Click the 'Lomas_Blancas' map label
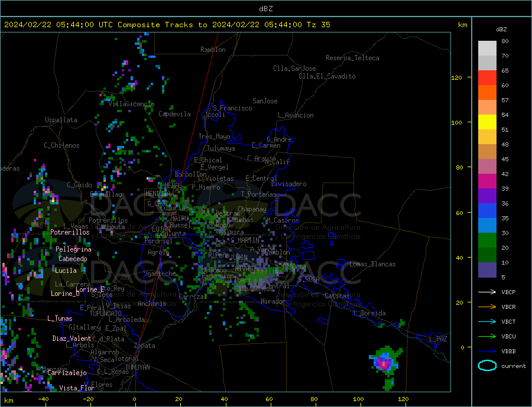The image size is (532, 407). (x=372, y=264)
